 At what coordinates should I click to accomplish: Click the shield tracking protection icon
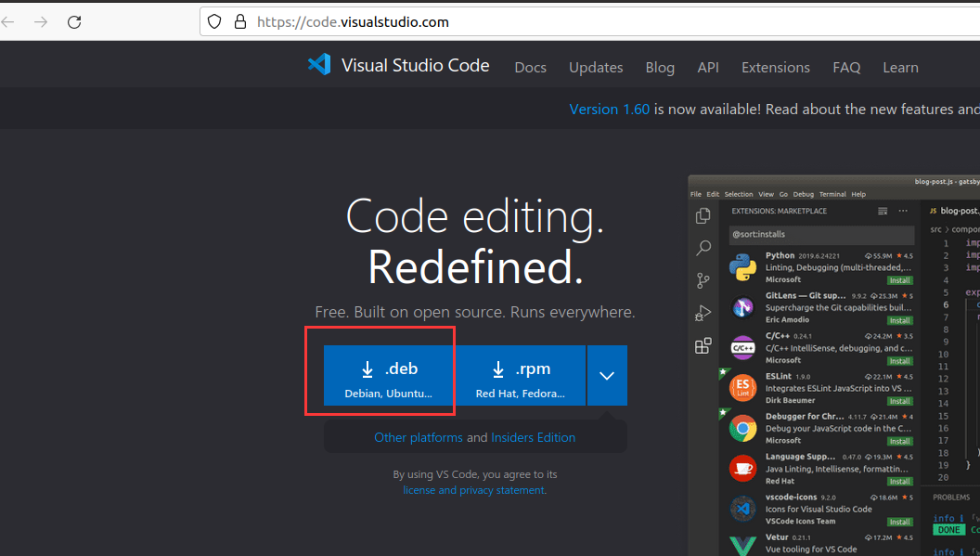point(214,22)
